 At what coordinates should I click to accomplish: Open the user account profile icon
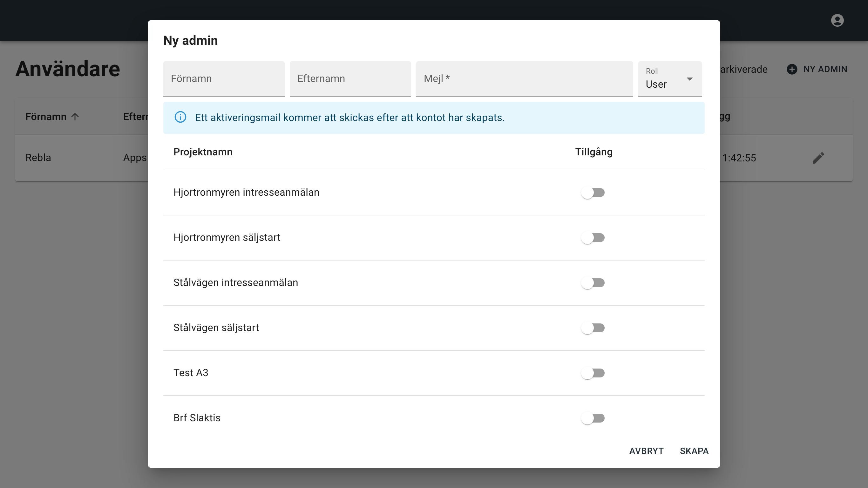pyautogui.click(x=837, y=20)
